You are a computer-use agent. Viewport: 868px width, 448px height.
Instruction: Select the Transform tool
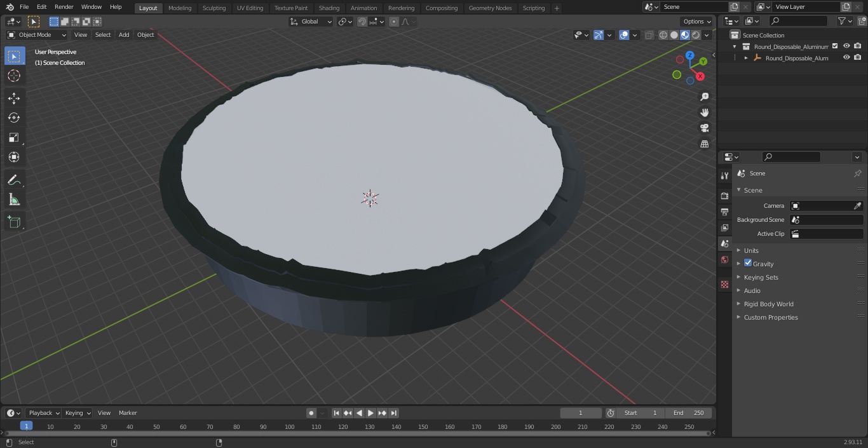(14, 157)
